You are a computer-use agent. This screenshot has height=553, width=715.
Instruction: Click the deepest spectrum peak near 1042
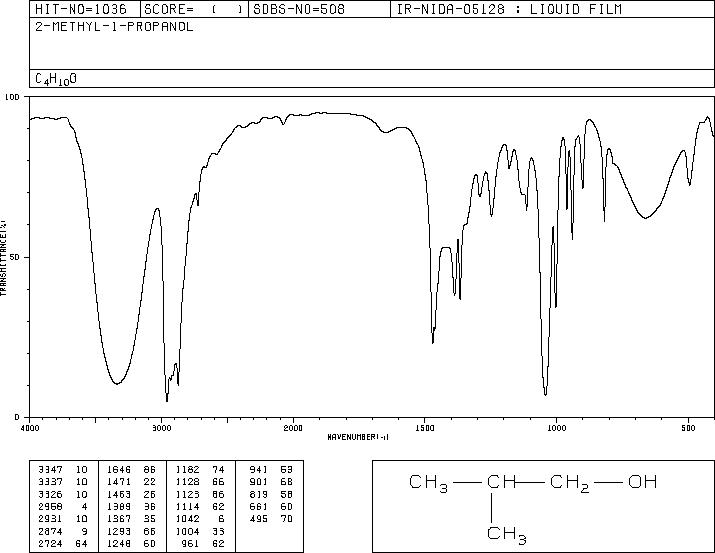pyautogui.click(x=545, y=394)
